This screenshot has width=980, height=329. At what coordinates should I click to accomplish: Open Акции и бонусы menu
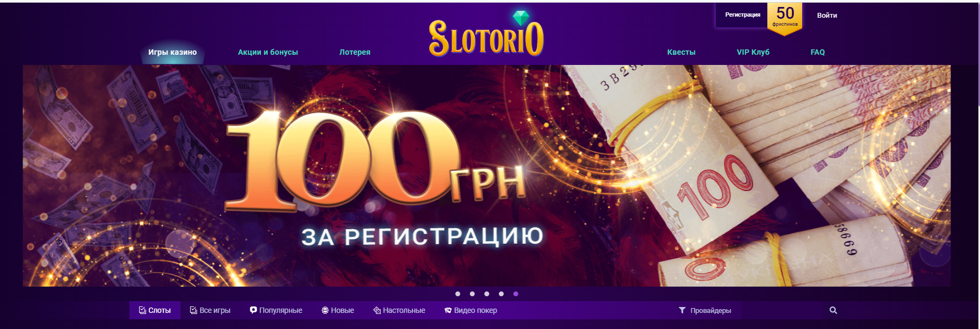(x=268, y=52)
